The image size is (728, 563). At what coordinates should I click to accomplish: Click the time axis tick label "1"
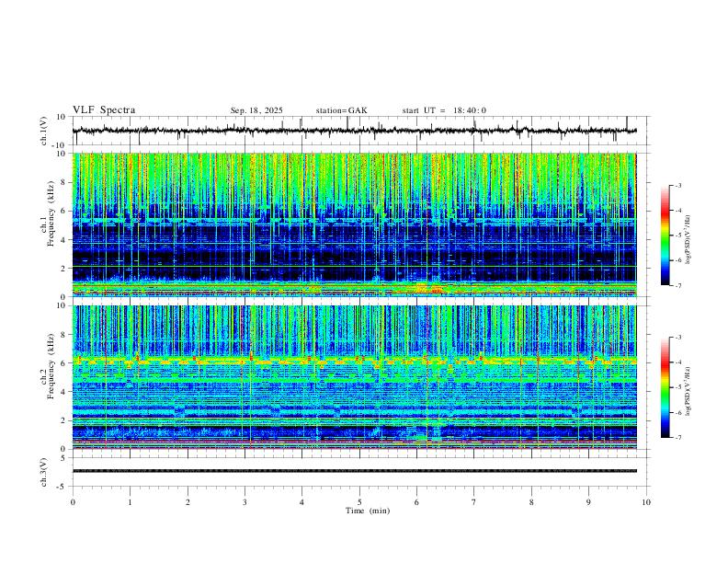coord(130,502)
